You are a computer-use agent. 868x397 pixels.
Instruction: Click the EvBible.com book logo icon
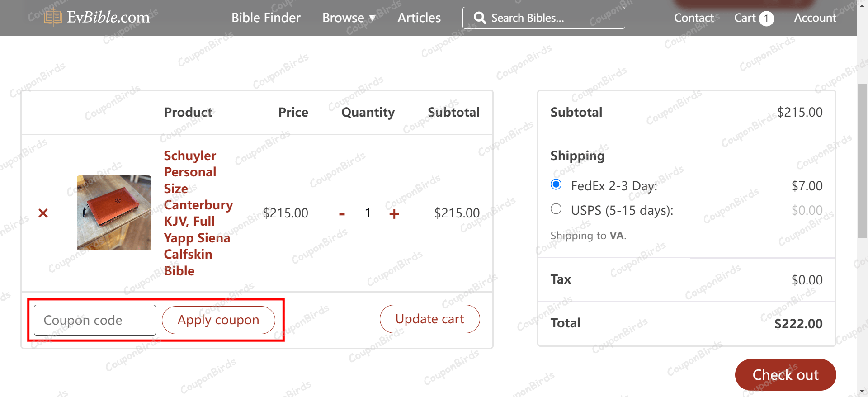click(53, 17)
